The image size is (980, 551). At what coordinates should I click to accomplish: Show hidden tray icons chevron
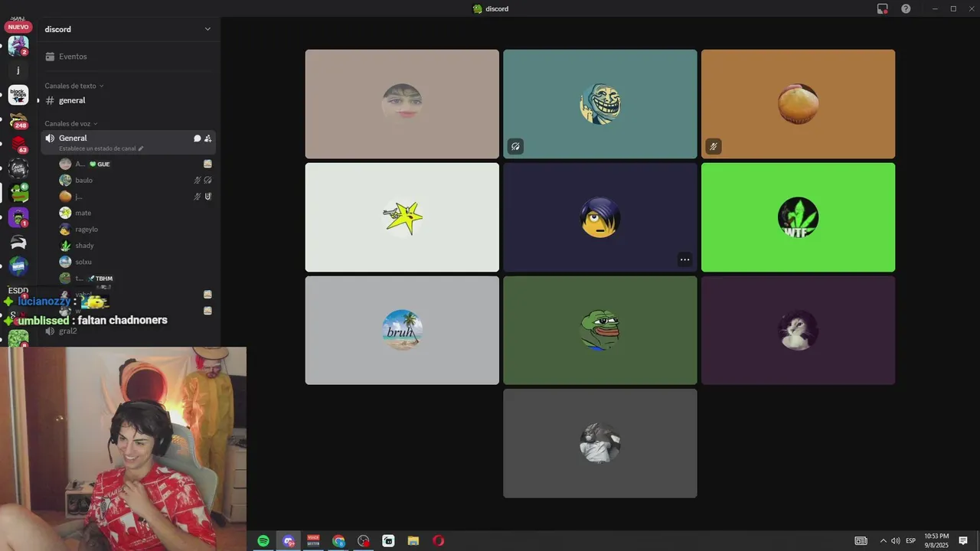point(883,541)
